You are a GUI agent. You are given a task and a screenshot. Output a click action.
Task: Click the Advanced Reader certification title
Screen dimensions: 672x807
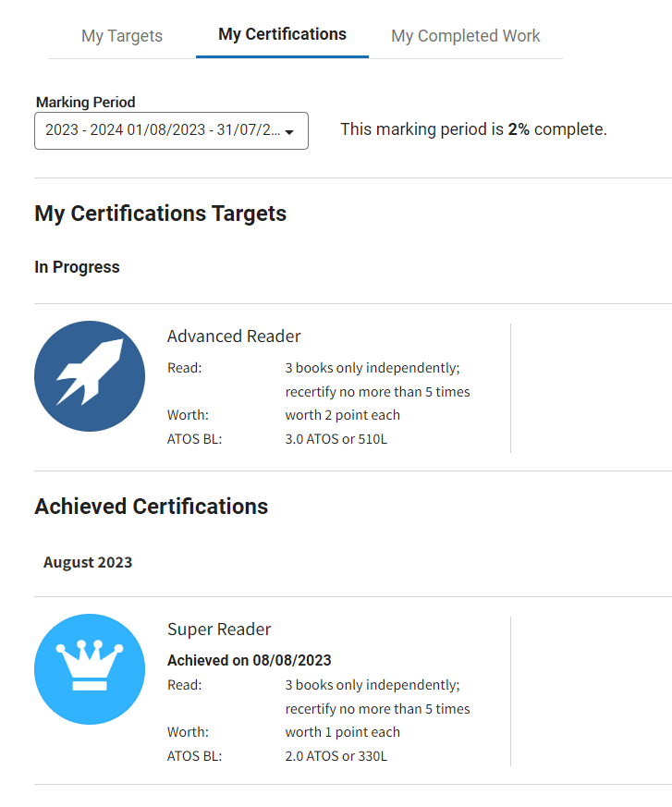(234, 336)
